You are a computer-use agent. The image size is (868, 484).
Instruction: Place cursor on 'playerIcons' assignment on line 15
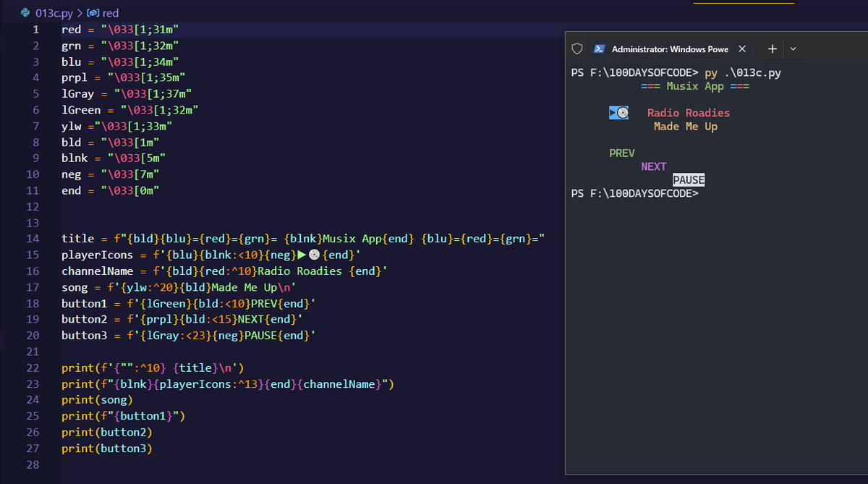point(98,255)
